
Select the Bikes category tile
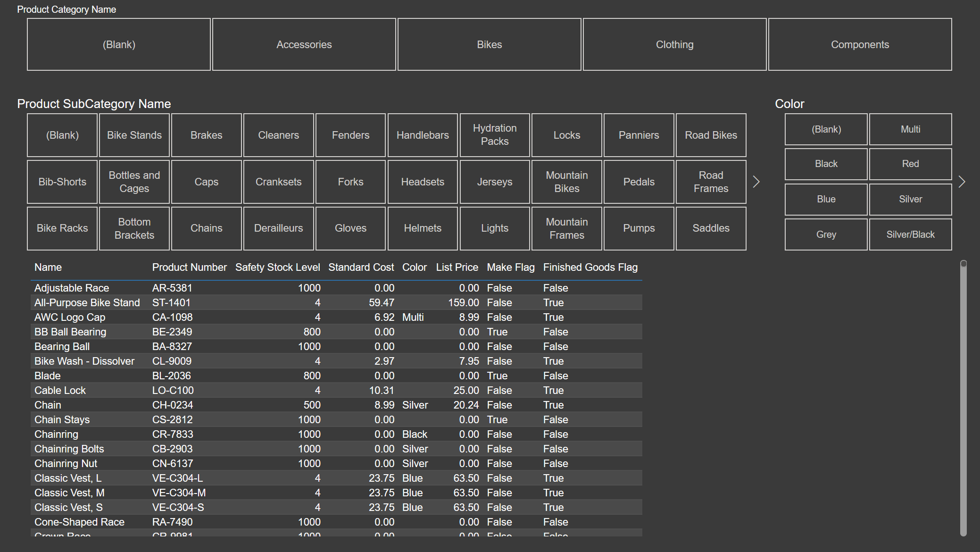[x=490, y=44]
